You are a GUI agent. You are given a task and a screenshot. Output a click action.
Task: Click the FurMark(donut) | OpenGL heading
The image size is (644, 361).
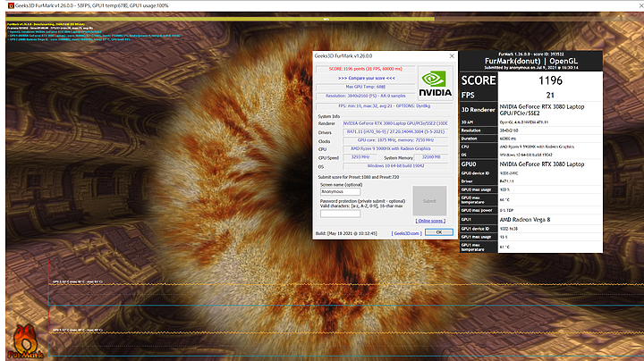531,61
